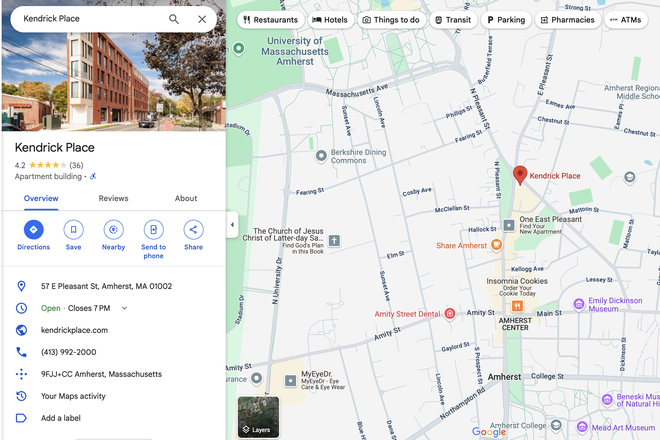Click the globe website icon
This screenshot has width=660, height=440.
coord(21,330)
